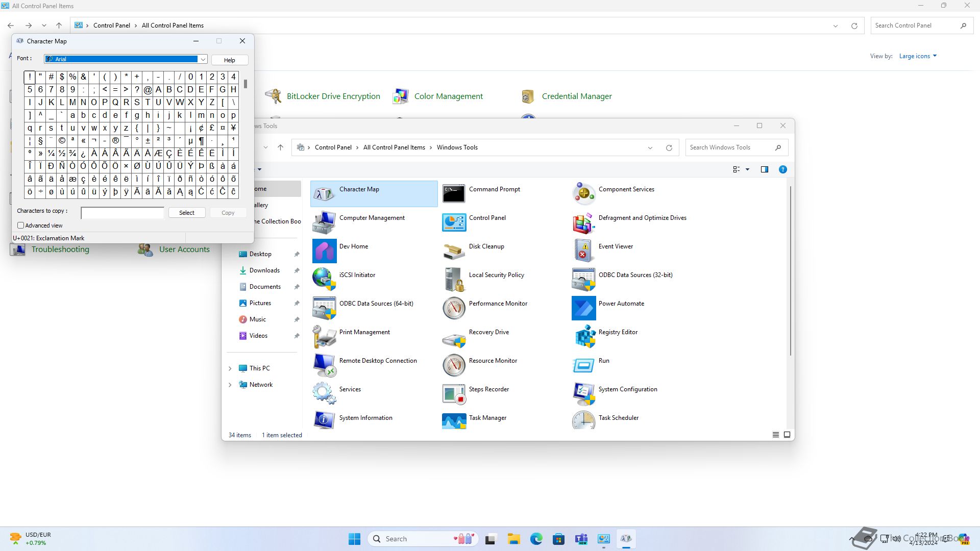Screen dimensions: 980x551
Task: Open Performance Monitor icon
Action: coord(453,308)
